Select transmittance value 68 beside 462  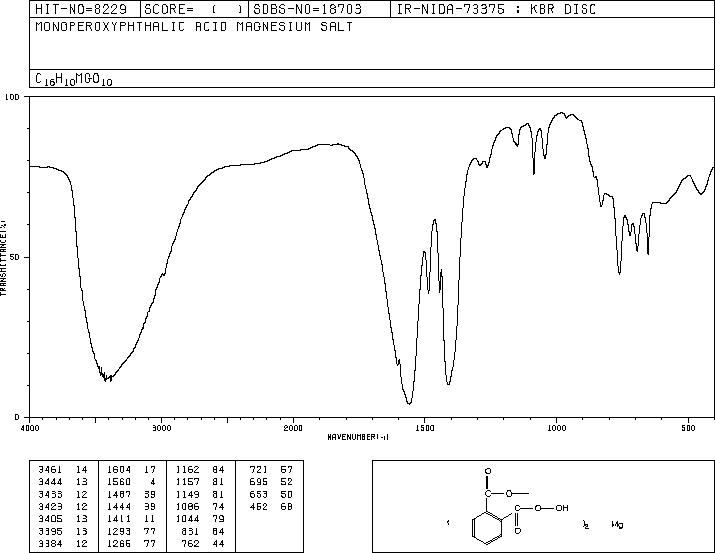(x=286, y=506)
